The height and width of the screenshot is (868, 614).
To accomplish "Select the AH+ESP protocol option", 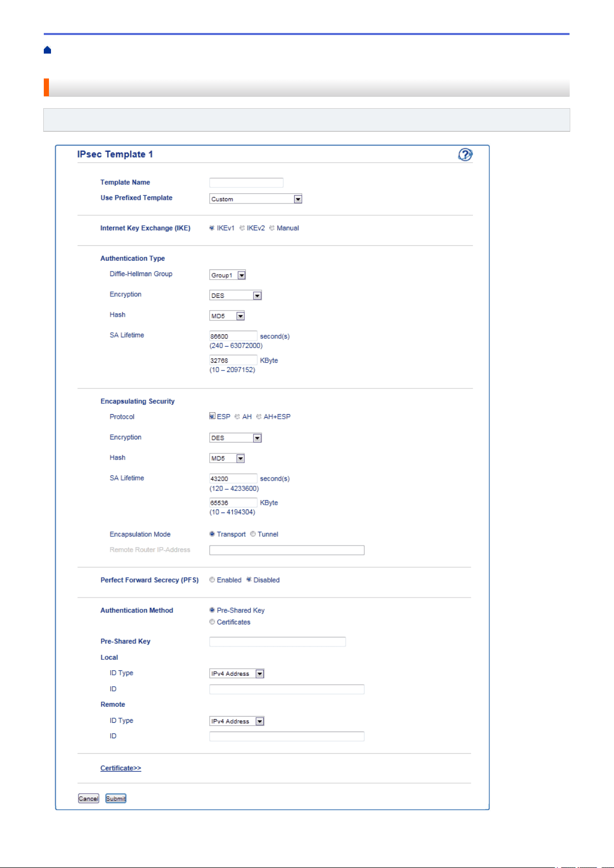I will 274,417.
